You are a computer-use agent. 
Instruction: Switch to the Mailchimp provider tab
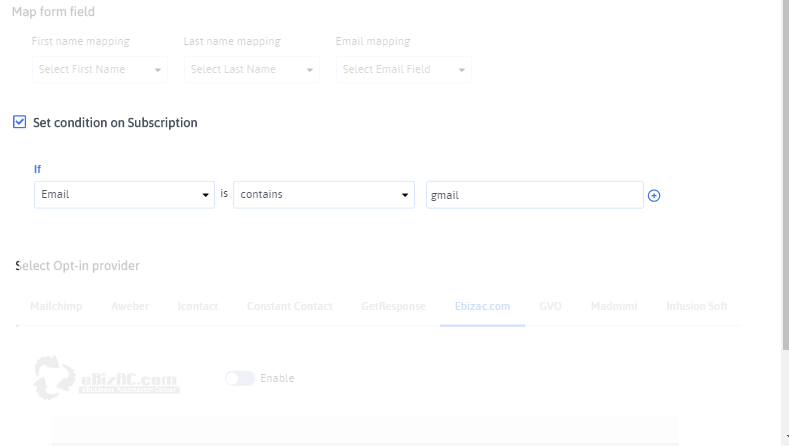(x=55, y=306)
